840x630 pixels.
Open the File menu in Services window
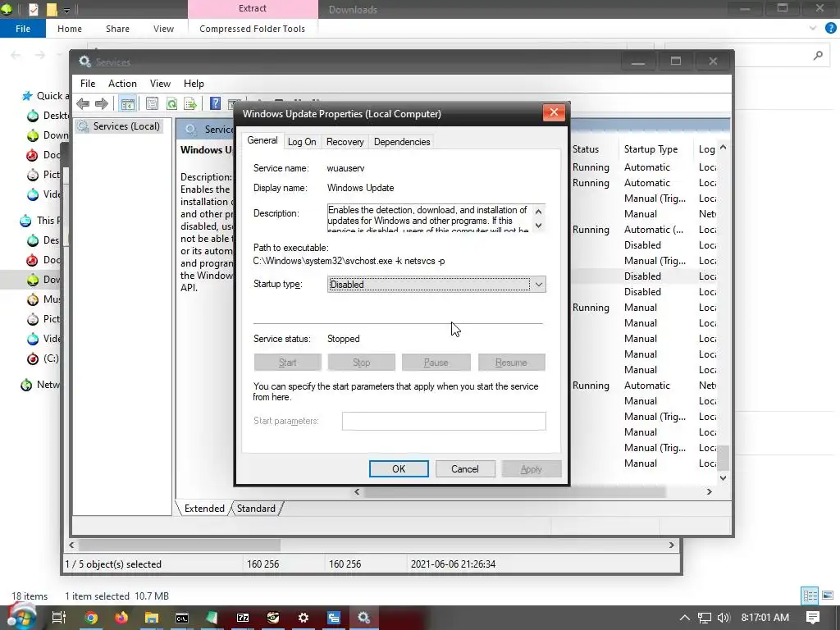pos(88,84)
